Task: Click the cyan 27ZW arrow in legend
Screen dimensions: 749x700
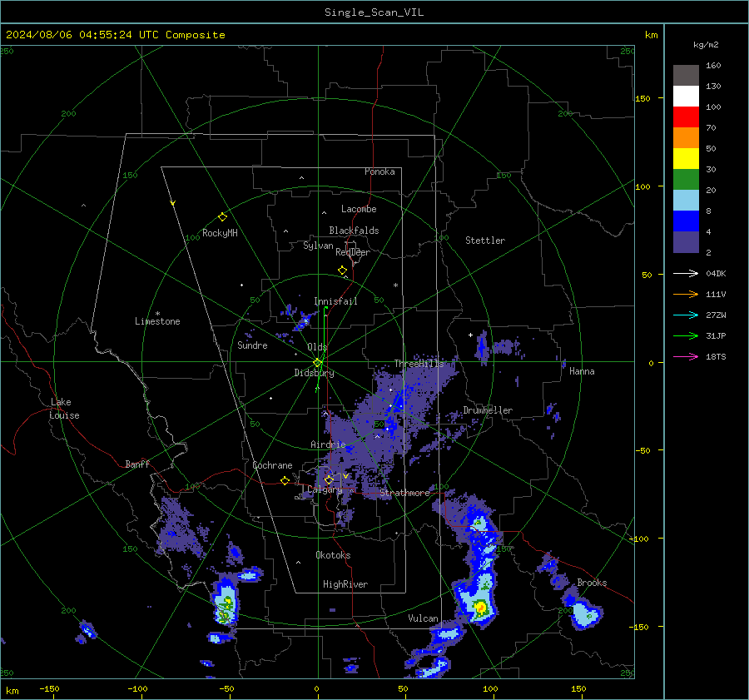Action: [x=686, y=315]
